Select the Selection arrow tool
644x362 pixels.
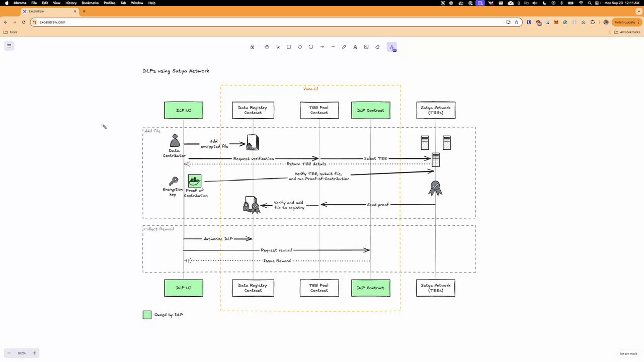[278, 47]
